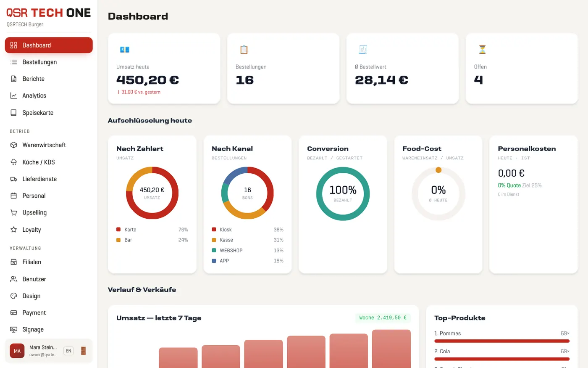The height and width of the screenshot is (368, 588).
Task: Click the orange Kasse legend swatch
Action: [214, 240]
